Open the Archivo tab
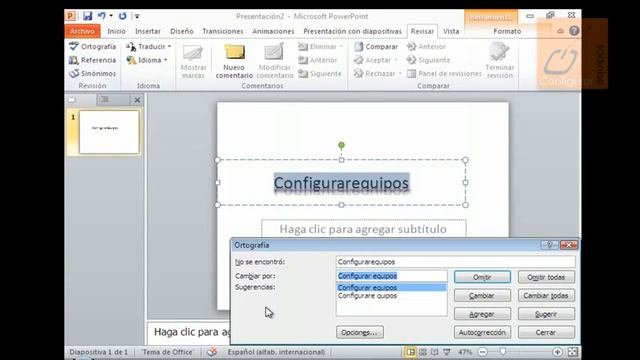This screenshot has width=640, height=360. point(82,31)
